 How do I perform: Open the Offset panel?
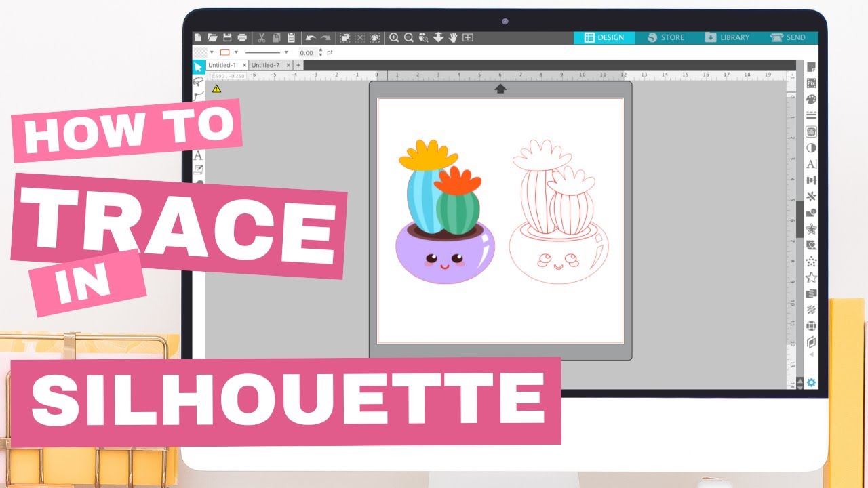coord(811,229)
